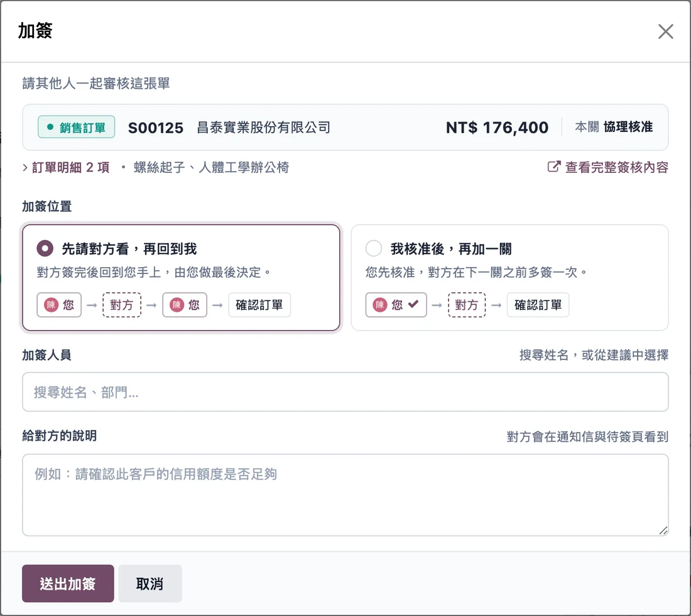Click description 您先核准，對方在下一關之前多簽一次

pyautogui.click(x=476, y=273)
